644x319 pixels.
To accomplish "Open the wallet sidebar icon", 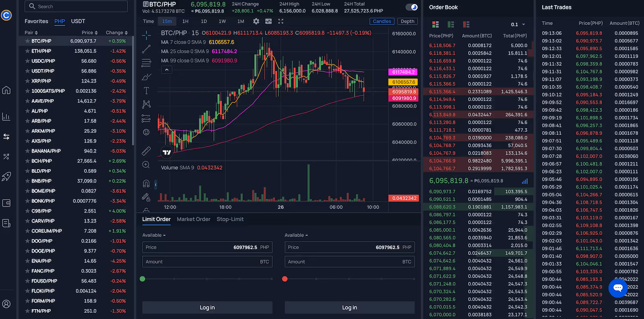I will (x=6, y=203).
